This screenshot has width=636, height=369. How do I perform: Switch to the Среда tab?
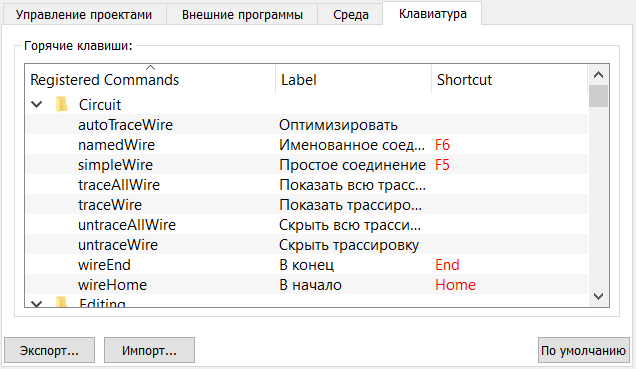tap(350, 15)
